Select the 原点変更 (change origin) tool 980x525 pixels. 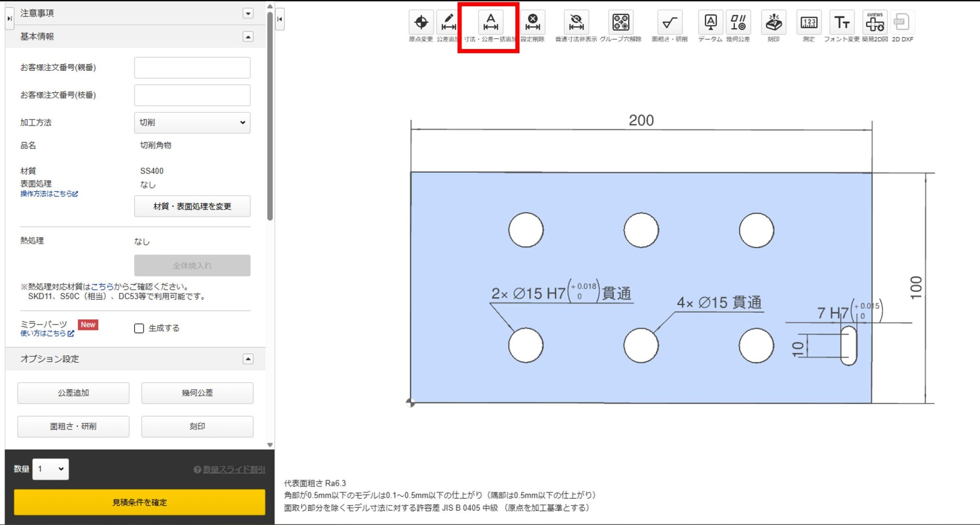click(x=421, y=21)
